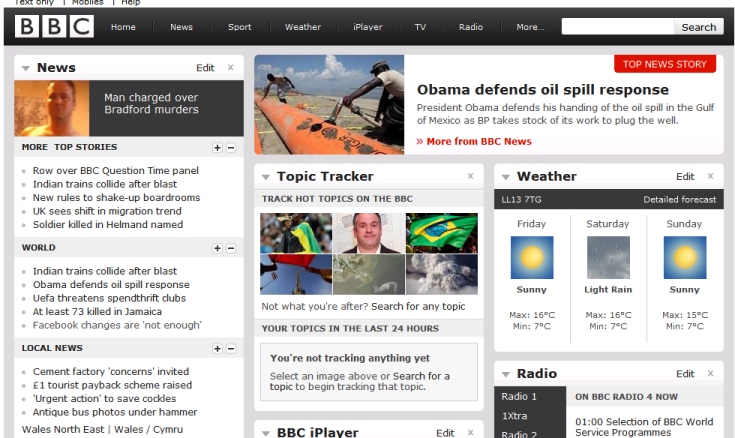Collapse the BBC iPlayer panel triangle
Image resolution: width=735 pixels, height=438 pixels.
pos(266,433)
